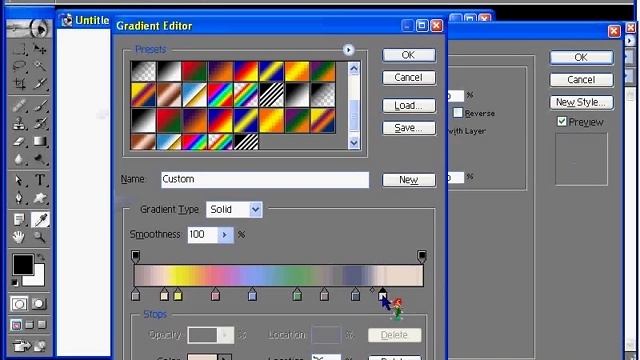Open the Gradient Type dropdown

point(255,209)
